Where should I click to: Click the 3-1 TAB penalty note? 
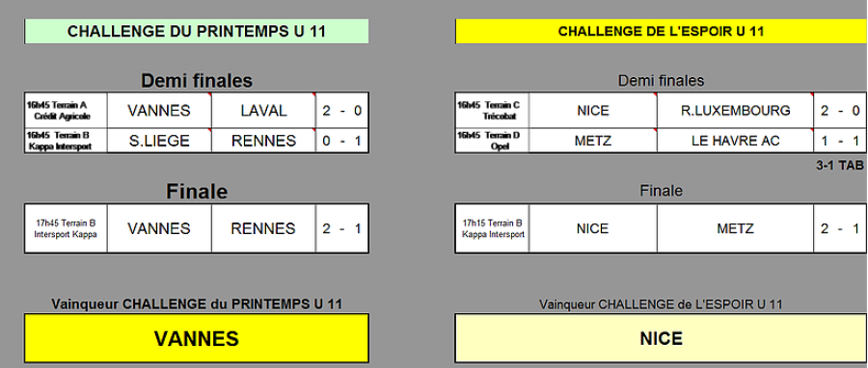coord(840,165)
